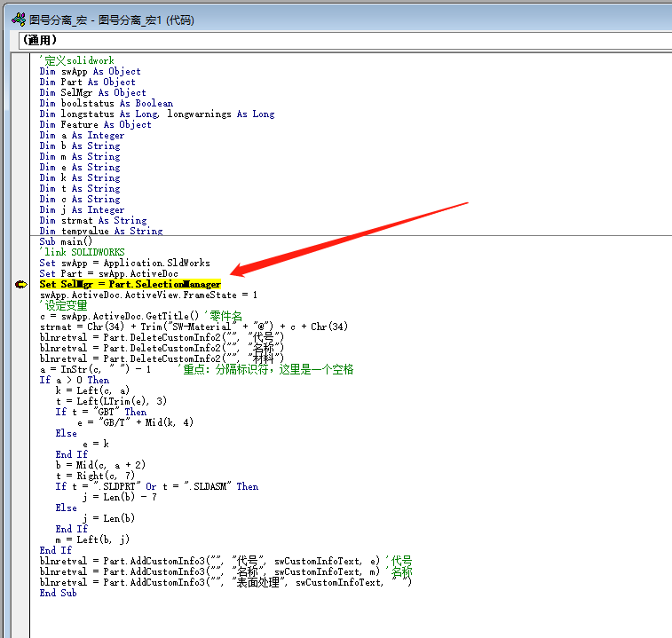Click the line Sub main()

pyautogui.click(x=66, y=241)
